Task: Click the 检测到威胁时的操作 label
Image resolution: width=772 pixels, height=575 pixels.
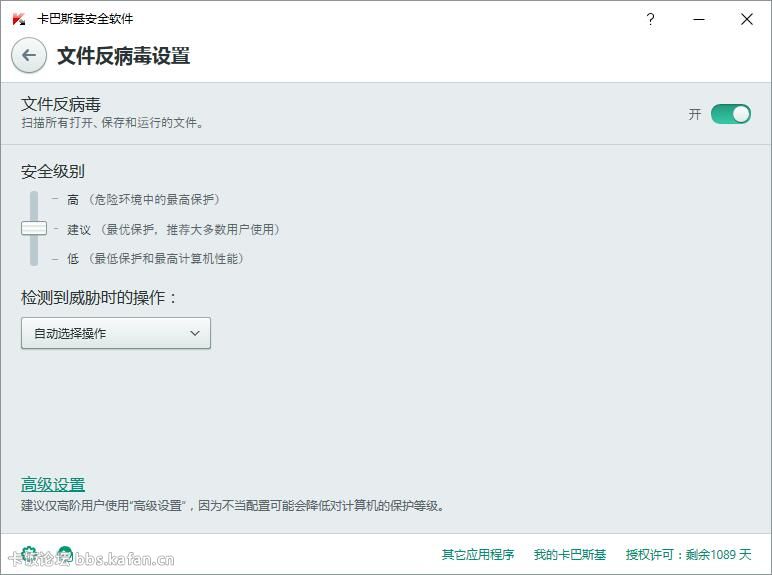Action: 98,297
